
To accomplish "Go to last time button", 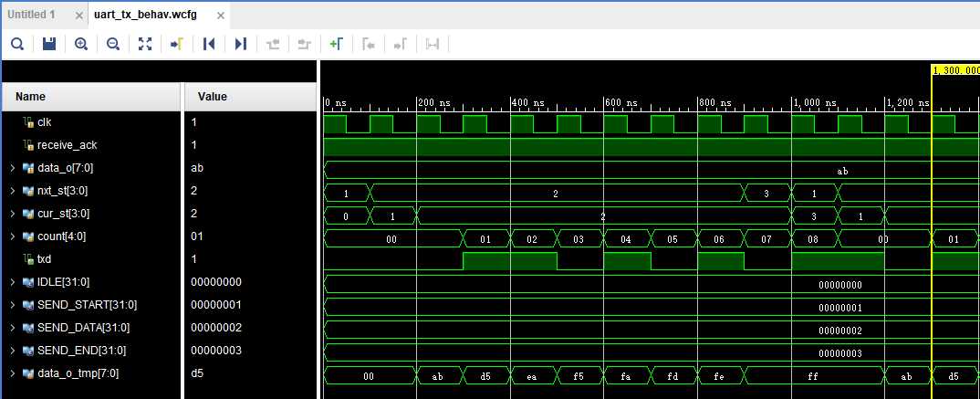I will 241,44.
